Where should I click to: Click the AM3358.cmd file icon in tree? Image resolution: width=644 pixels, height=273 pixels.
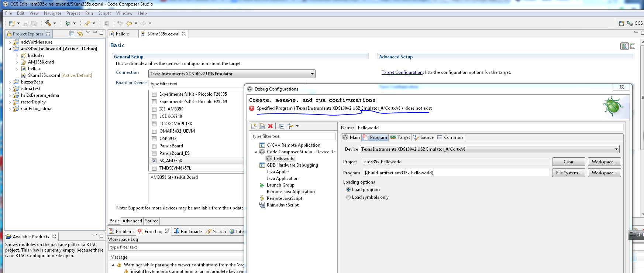[24, 62]
